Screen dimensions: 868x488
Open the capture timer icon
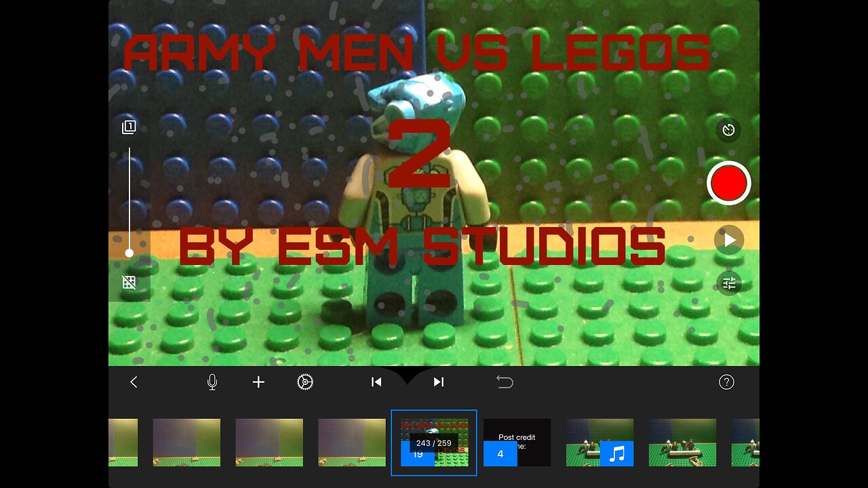(x=729, y=129)
